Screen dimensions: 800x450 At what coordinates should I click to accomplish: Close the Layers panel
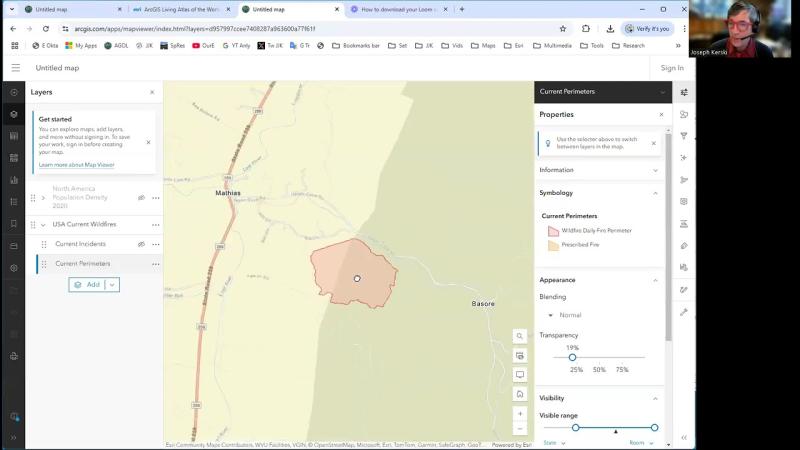click(x=152, y=92)
